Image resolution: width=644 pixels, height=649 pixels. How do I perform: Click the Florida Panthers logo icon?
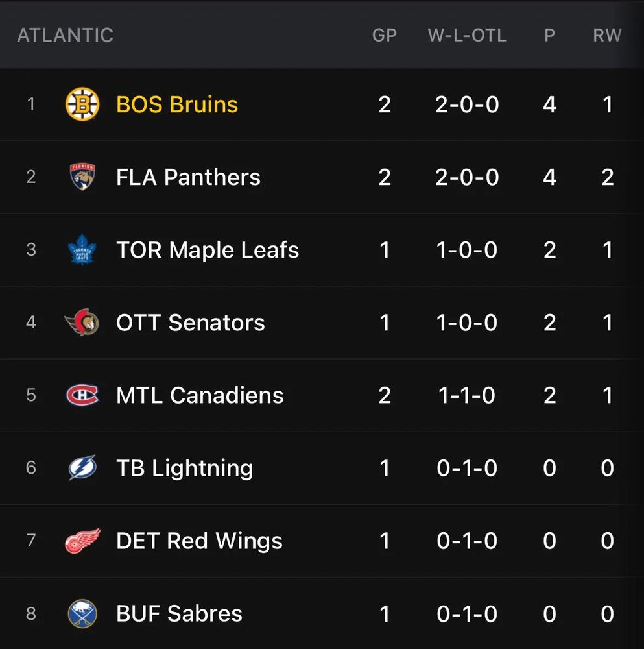coord(82,177)
